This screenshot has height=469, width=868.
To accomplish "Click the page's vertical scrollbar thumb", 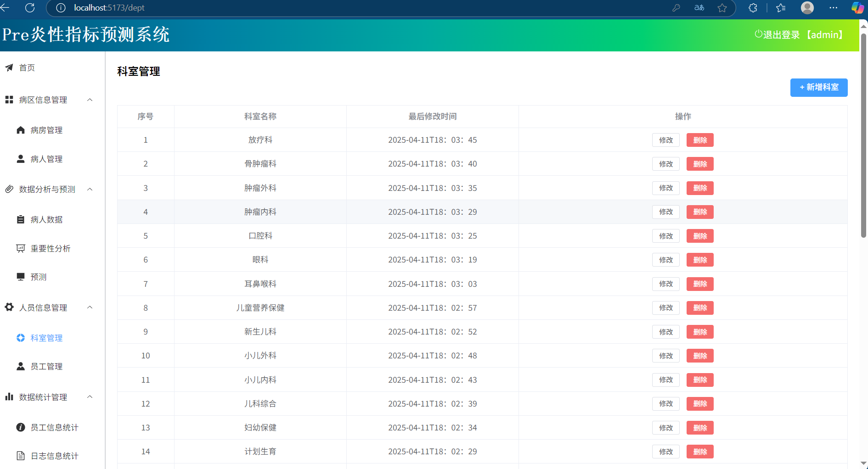I will [x=863, y=138].
